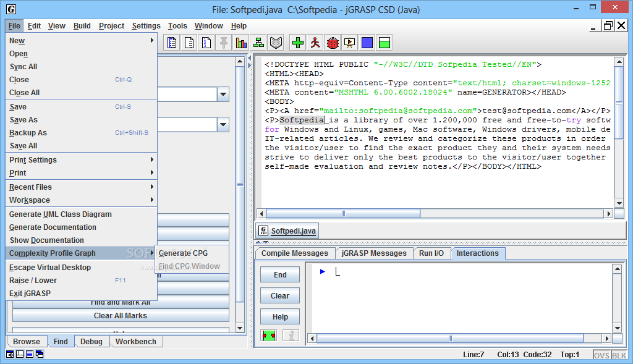
Task: Switch to the Debug tab
Action: (91, 341)
